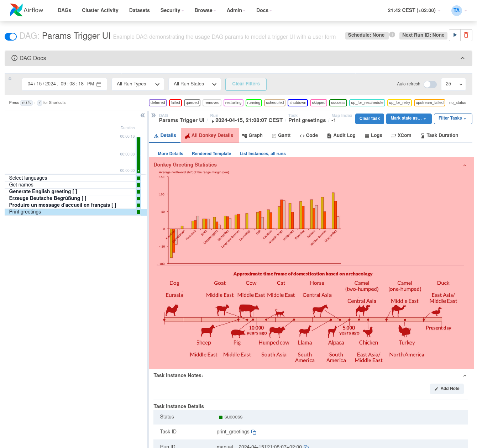Collapse the filter bar with the up-arrows icon

(10, 79)
